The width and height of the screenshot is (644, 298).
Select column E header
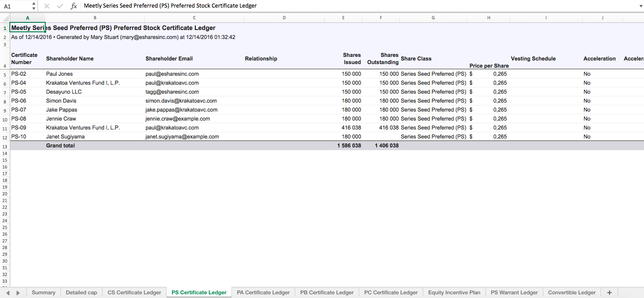[x=343, y=18]
